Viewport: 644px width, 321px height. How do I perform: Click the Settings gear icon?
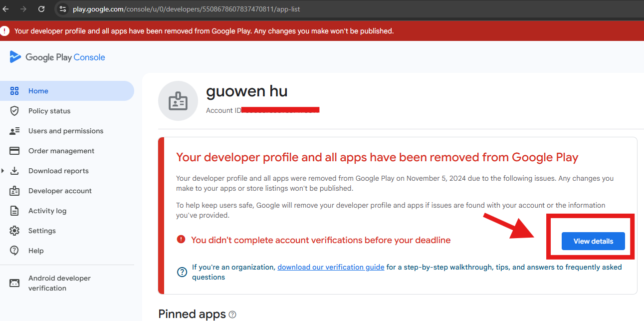(x=14, y=231)
